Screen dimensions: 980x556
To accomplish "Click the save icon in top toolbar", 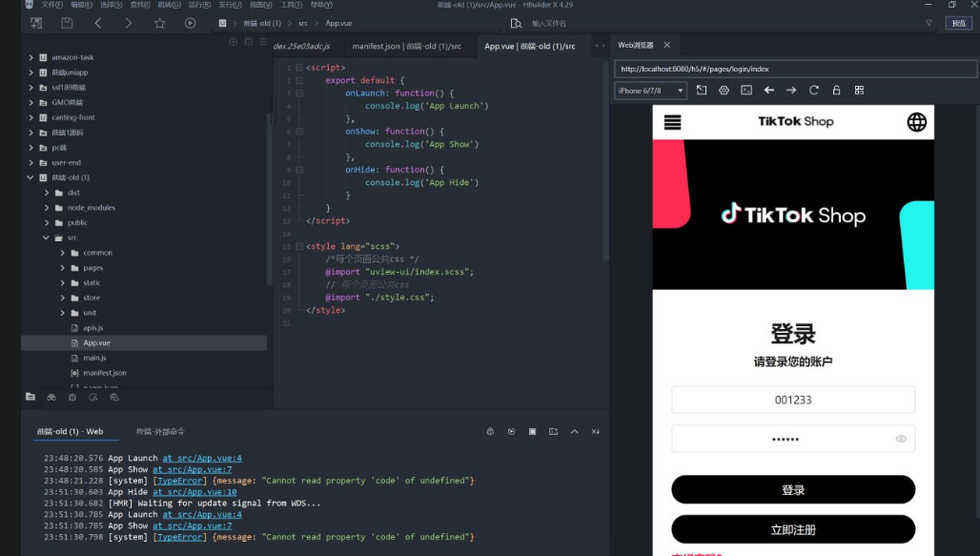I will [x=67, y=23].
